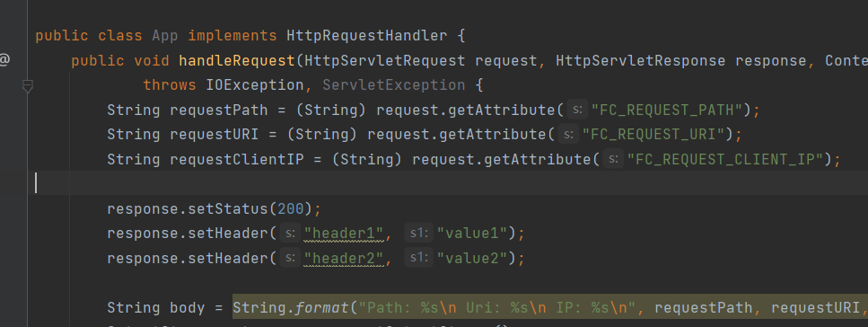Click setStatus on the response line
The width and height of the screenshot is (868, 327).
(x=228, y=209)
